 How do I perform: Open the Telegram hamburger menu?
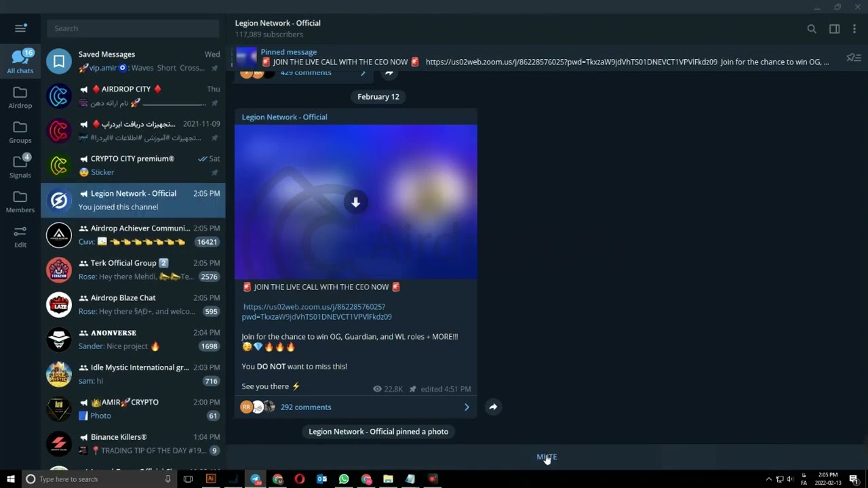click(x=20, y=28)
